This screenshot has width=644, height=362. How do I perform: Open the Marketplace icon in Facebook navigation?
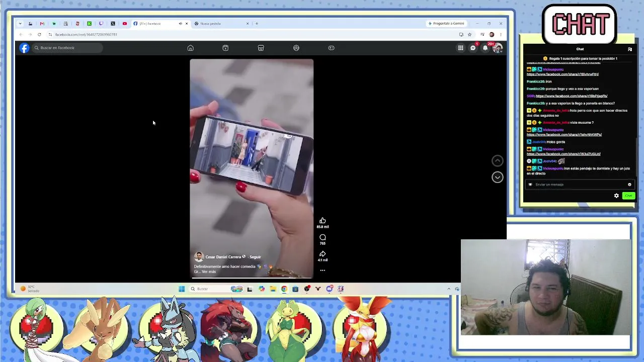tap(261, 48)
